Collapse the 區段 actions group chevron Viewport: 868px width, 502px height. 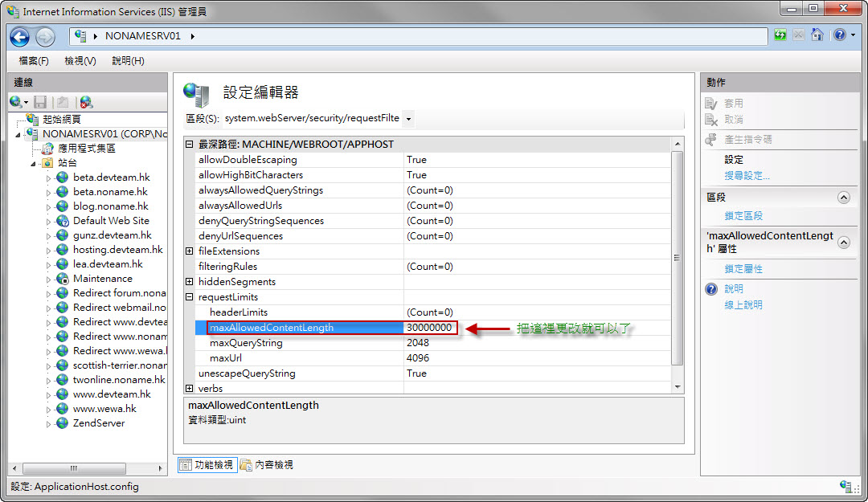click(844, 198)
